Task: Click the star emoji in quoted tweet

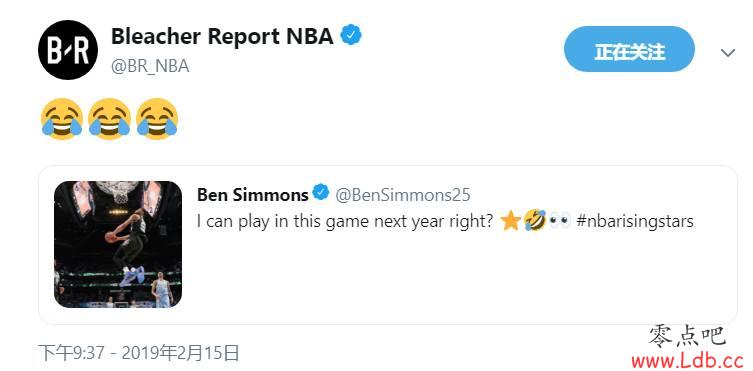Action: [x=510, y=221]
